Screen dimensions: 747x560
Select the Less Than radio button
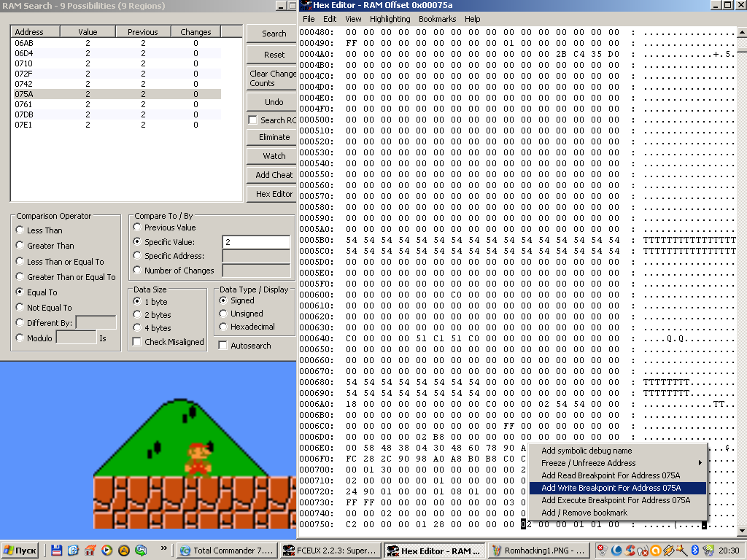tap(20, 230)
